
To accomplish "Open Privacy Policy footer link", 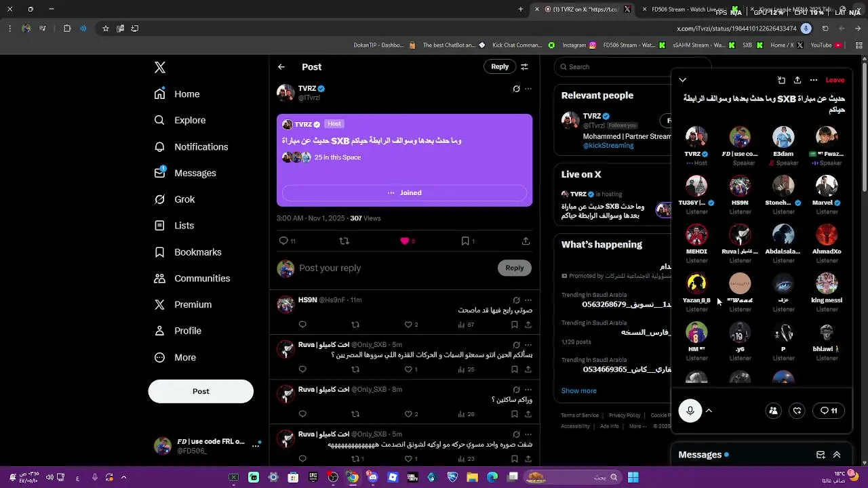I will click(x=625, y=415).
